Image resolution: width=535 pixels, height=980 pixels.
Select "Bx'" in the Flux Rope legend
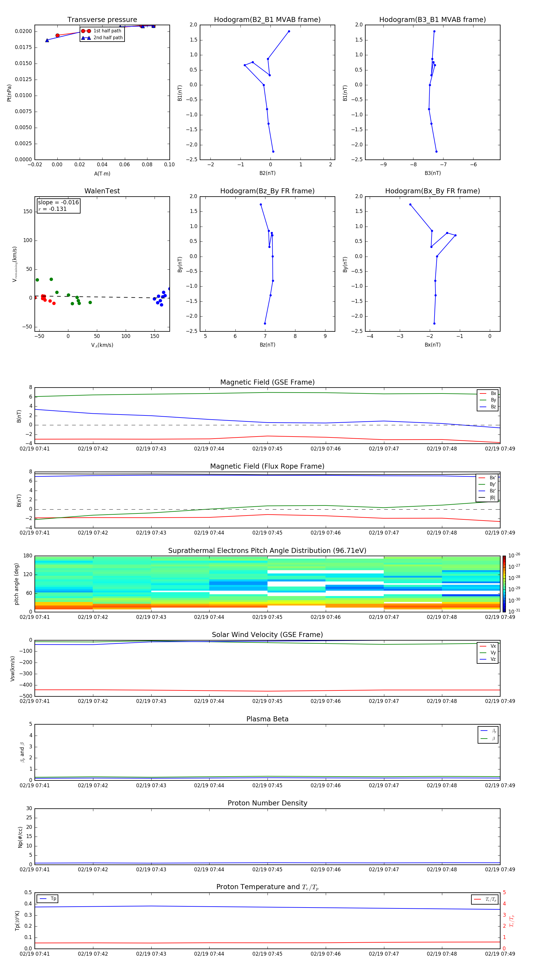point(487,478)
